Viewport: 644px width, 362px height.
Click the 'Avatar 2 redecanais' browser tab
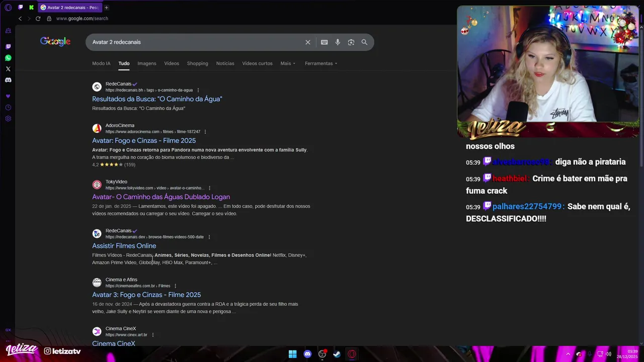point(70,8)
